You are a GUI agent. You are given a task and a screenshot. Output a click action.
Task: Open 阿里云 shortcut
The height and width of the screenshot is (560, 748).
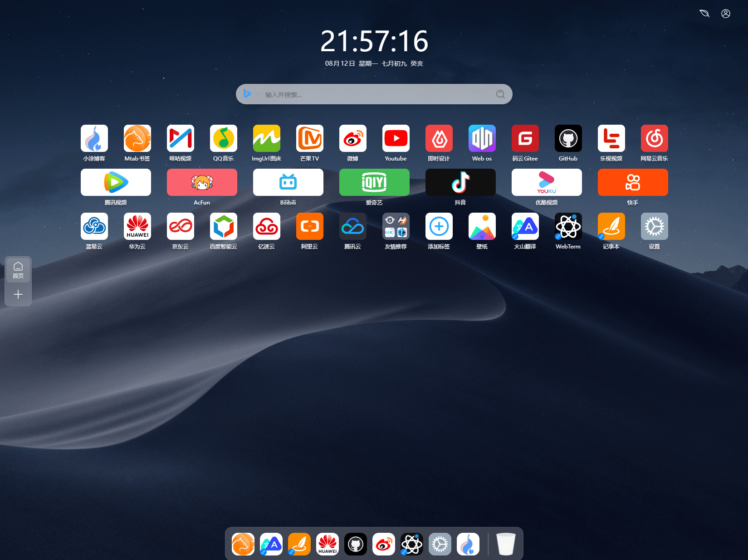[x=310, y=226]
